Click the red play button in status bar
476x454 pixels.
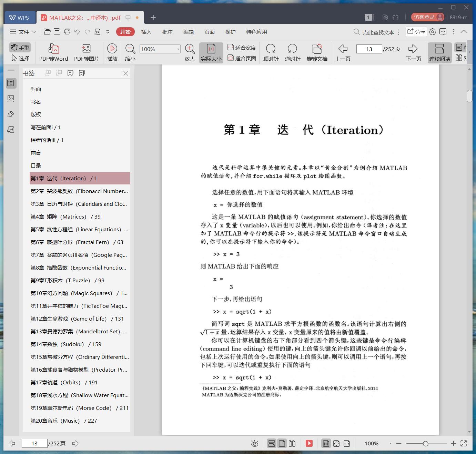(309, 443)
